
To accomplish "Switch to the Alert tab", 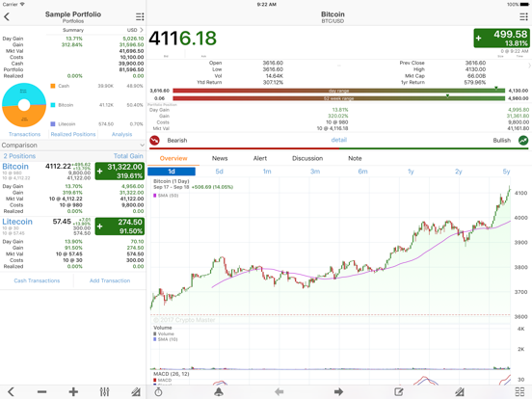I will 260,158.
